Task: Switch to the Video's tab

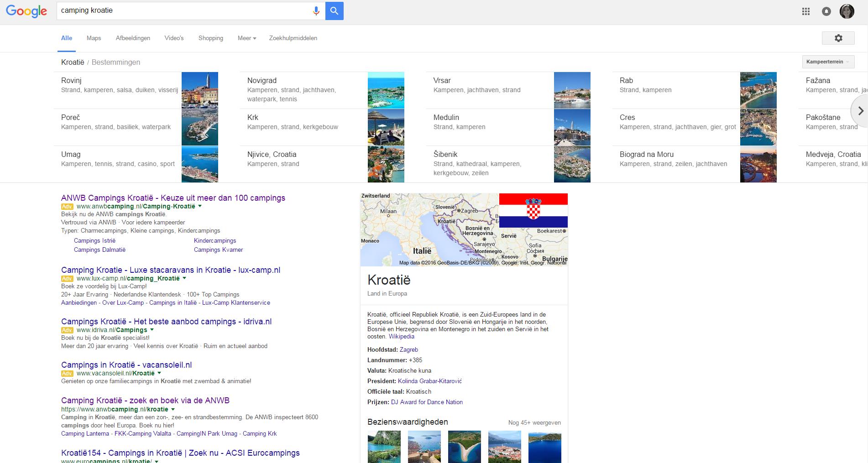Action: 174,38
